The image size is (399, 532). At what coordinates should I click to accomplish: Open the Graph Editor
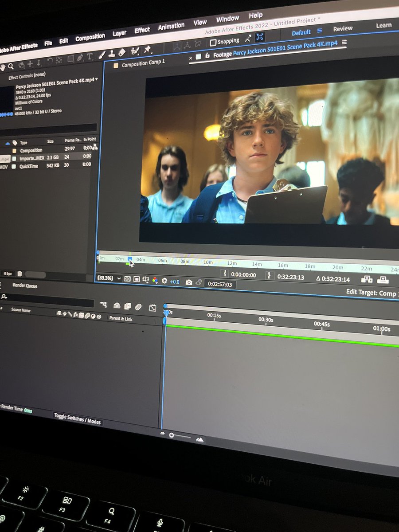(x=153, y=308)
